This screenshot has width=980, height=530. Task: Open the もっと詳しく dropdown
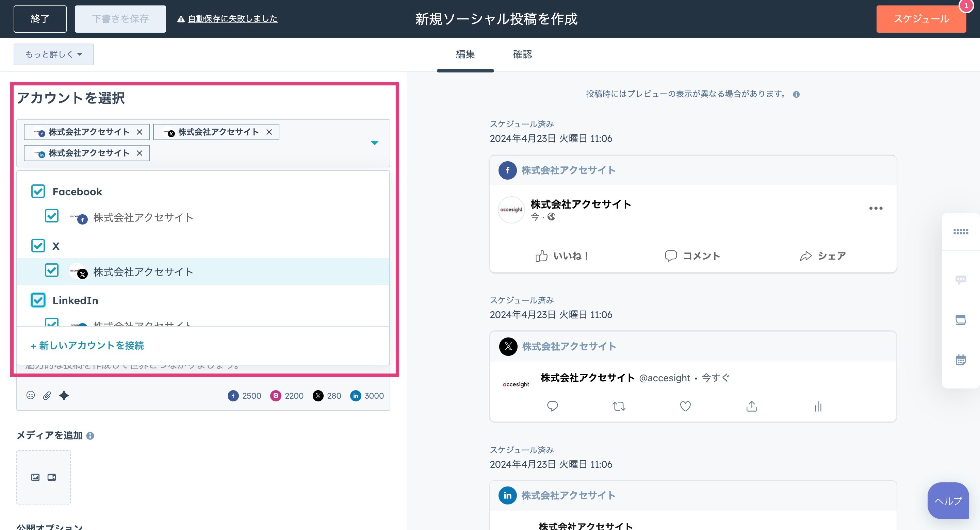[x=53, y=54]
